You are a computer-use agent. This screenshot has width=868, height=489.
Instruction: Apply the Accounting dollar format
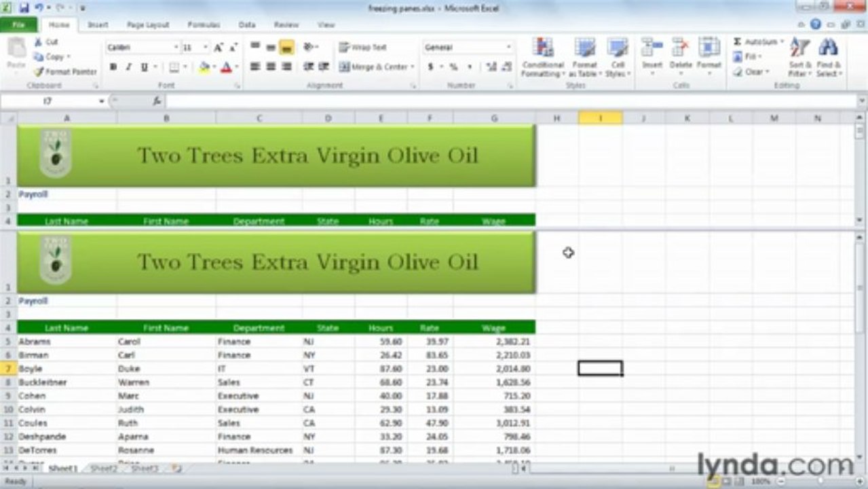[x=431, y=67]
